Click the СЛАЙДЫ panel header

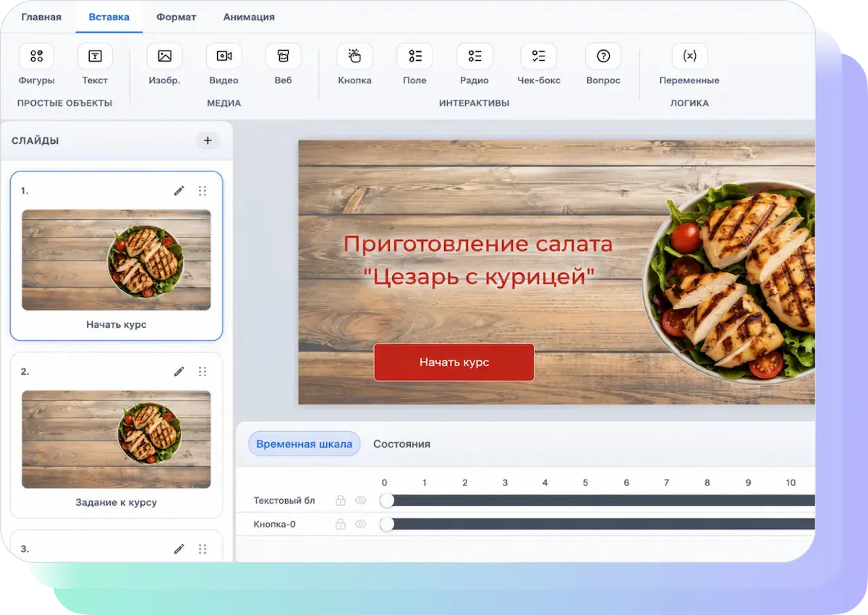35,140
